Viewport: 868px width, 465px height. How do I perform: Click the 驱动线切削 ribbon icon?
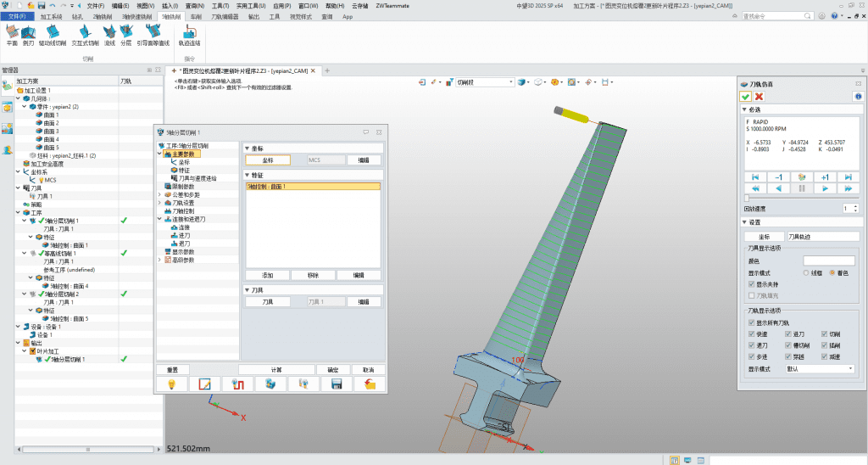click(x=53, y=34)
